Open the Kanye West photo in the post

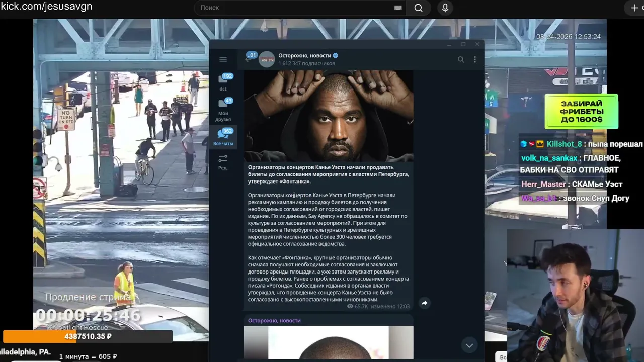tap(329, 116)
